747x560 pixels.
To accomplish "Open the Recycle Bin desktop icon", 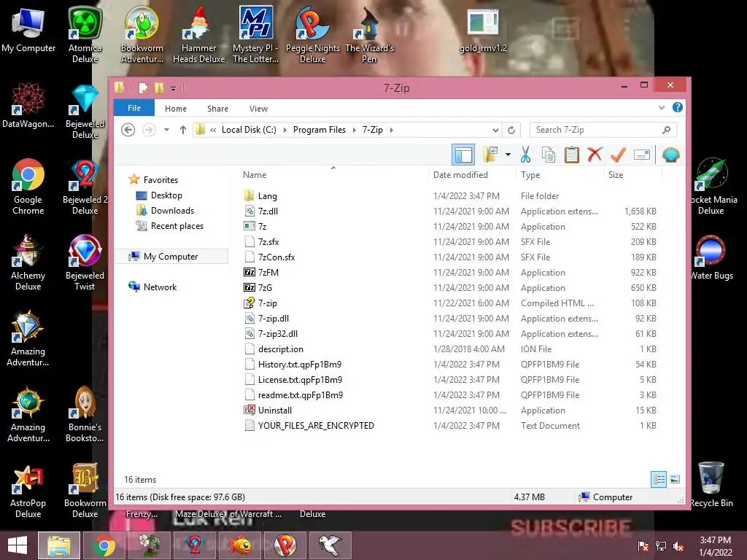I will (x=711, y=485).
